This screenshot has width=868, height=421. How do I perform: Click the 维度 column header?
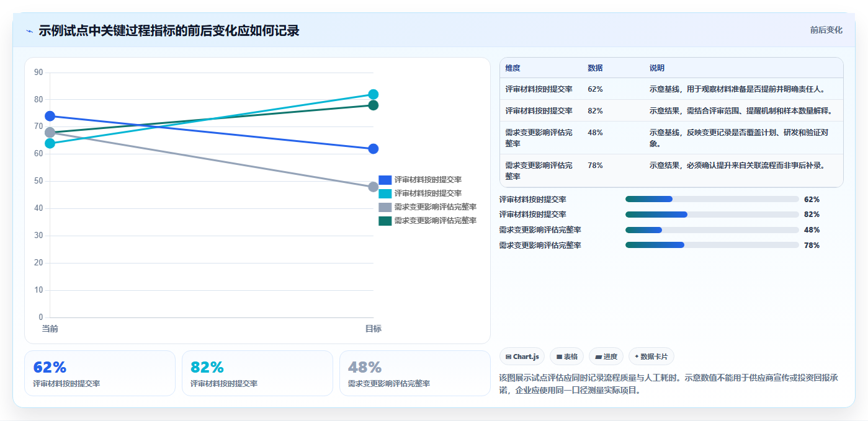click(512, 68)
